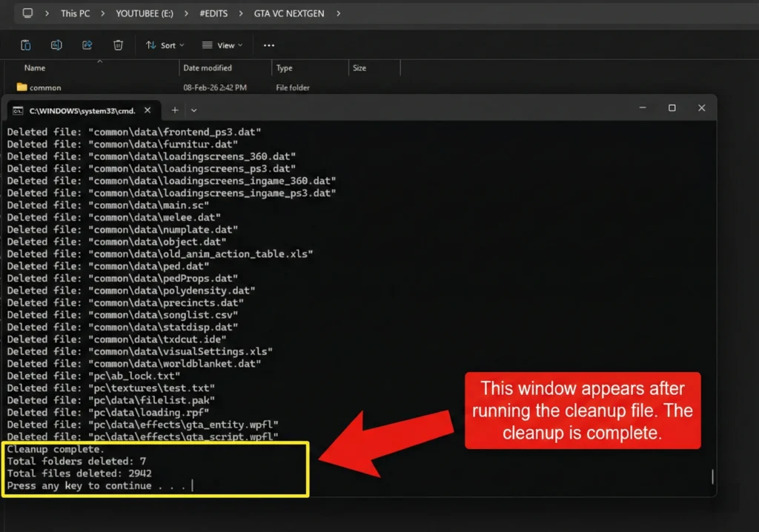Navigate to This PC breadcrumb
This screenshot has width=759, height=532.
pos(75,13)
